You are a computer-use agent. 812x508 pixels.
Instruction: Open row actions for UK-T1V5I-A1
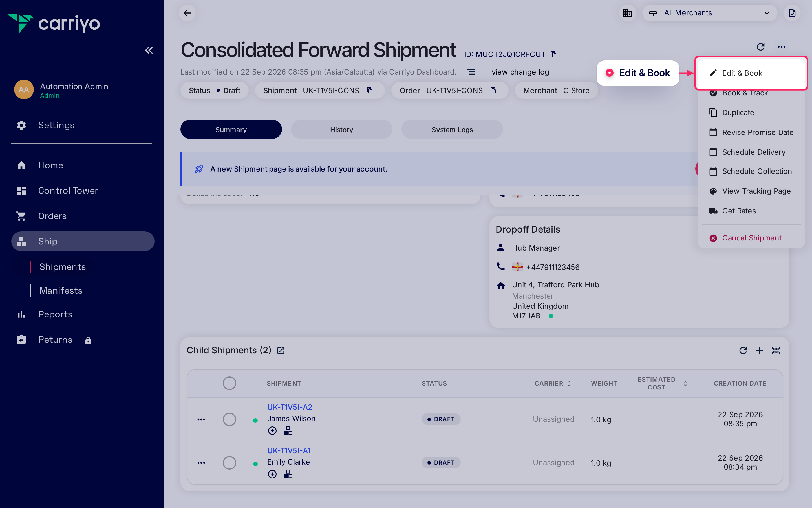[x=201, y=463]
